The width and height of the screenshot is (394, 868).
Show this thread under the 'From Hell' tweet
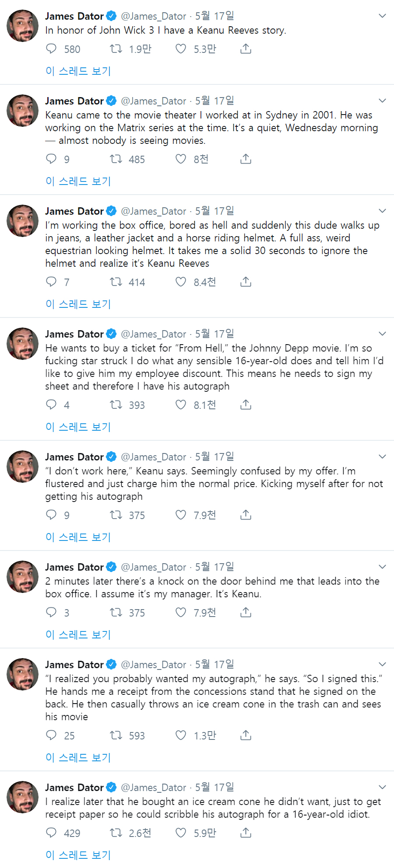point(78,427)
